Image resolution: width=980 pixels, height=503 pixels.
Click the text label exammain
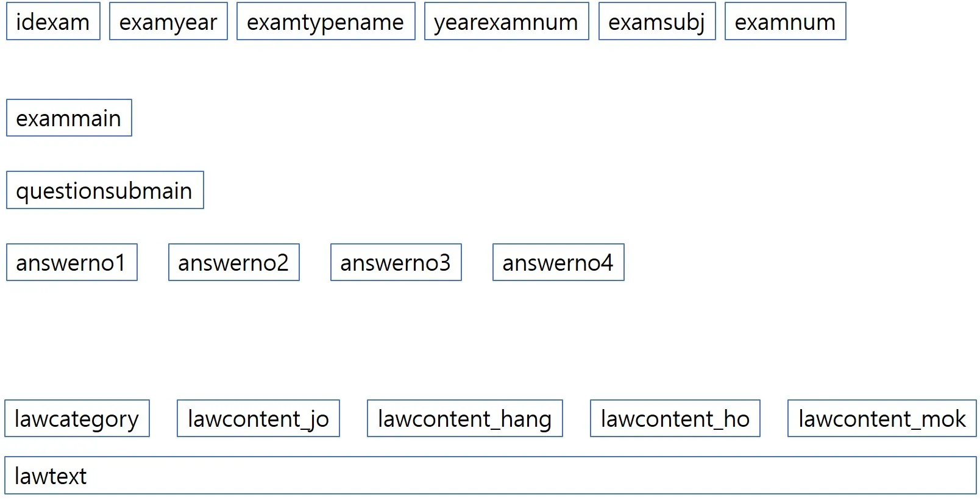pyautogui.click(x=68, y=118)
